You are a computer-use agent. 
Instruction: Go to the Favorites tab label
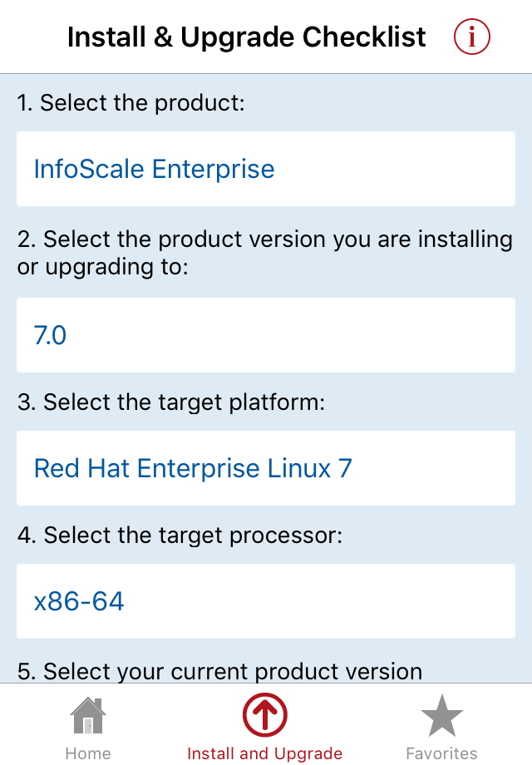[441, 753]
